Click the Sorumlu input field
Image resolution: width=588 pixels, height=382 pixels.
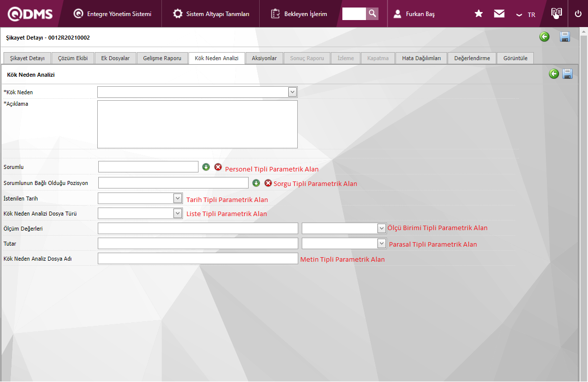click(148, 167)
